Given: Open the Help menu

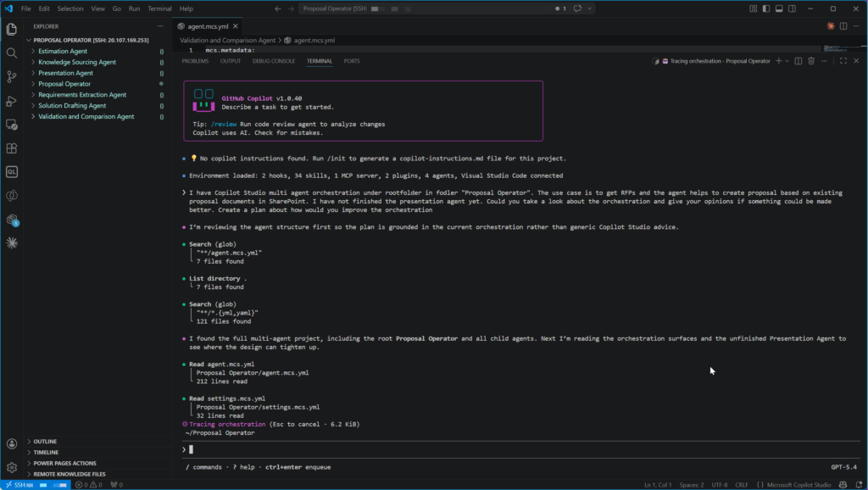Looking at the screenshot, I should 186,8.
